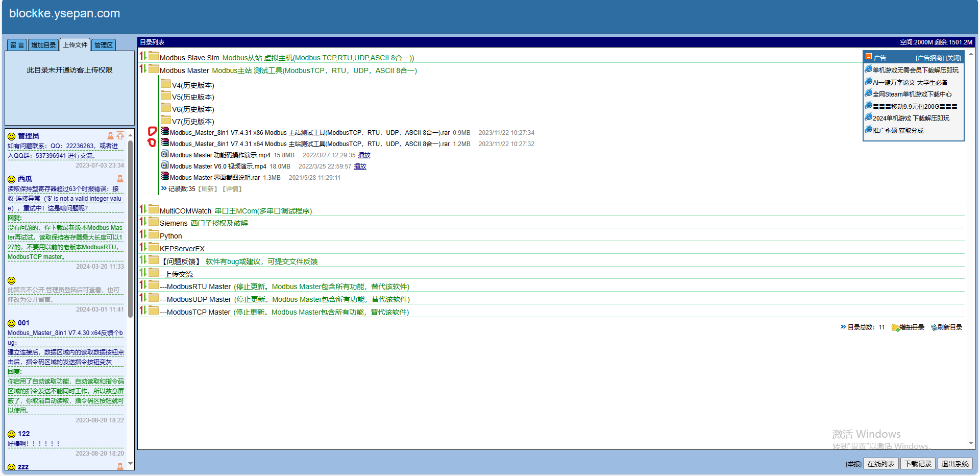Click the 增加目录 add-folder icon

coord(895,327)
